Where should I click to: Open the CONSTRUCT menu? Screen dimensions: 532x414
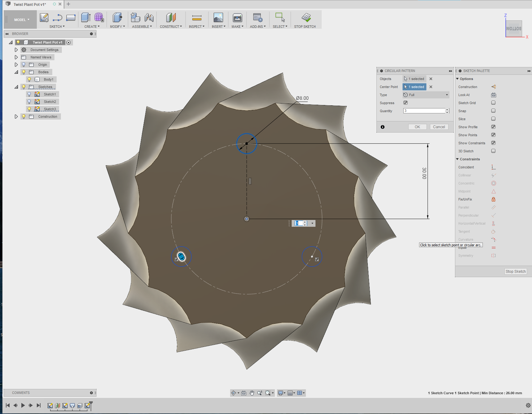171,27
